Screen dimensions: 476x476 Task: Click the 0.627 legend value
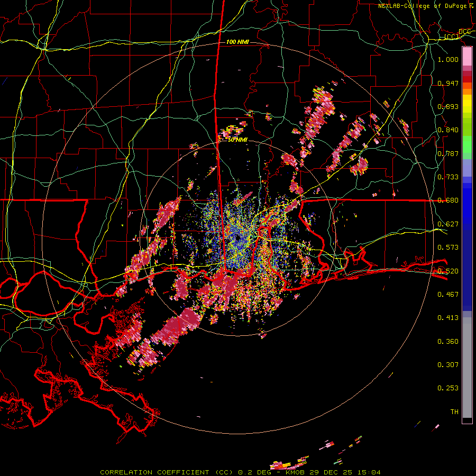click(448, 224)
